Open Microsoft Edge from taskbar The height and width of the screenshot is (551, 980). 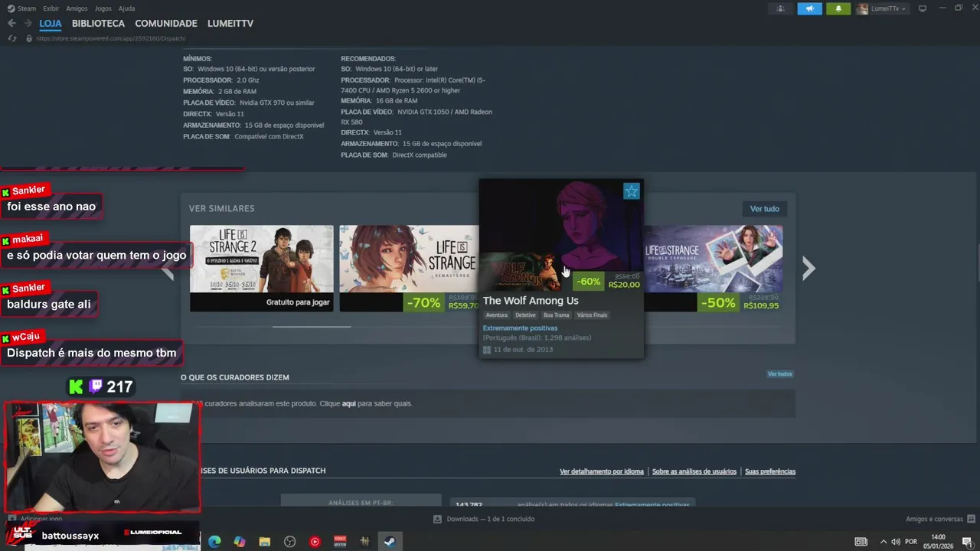[214, 542]
